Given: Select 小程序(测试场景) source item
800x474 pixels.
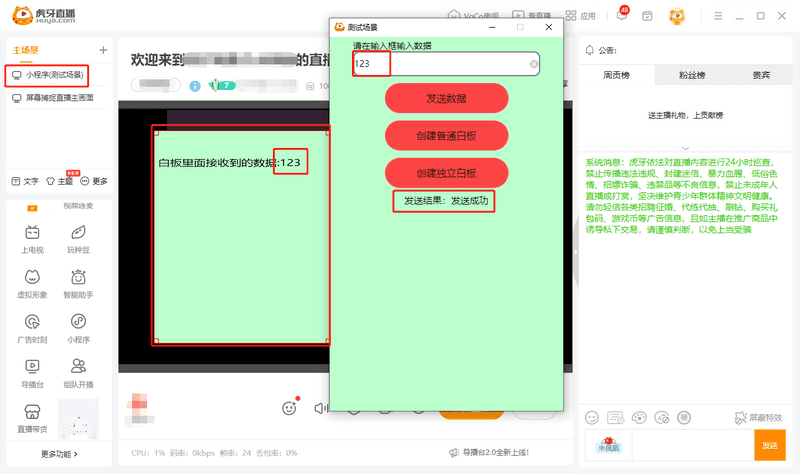Looking at the screenshot, I should coord(47,75).
